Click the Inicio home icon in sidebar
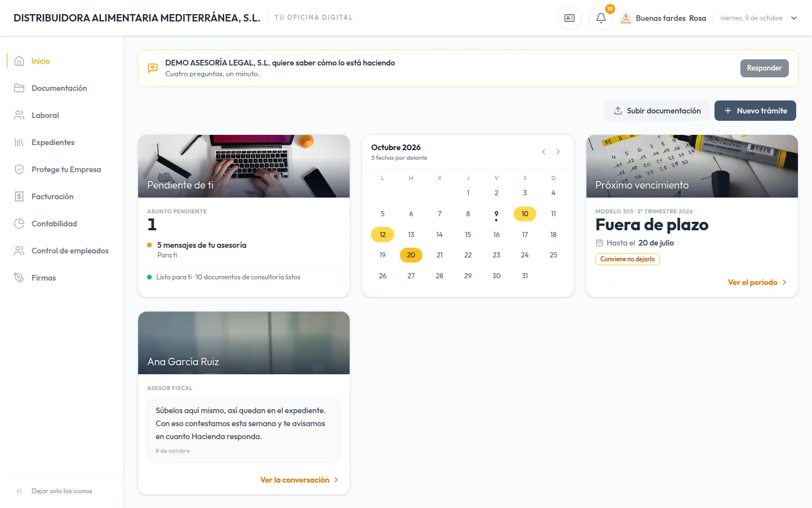 click(19, 61)
